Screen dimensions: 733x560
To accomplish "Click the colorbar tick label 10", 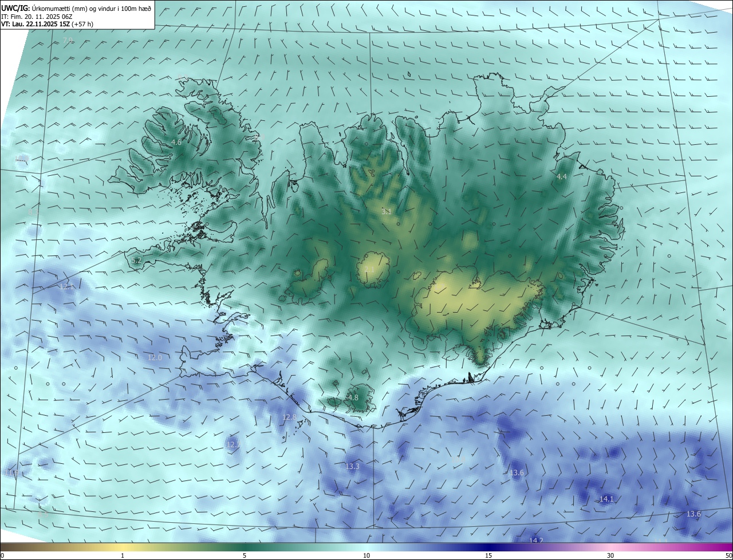I will pos(366,555).
